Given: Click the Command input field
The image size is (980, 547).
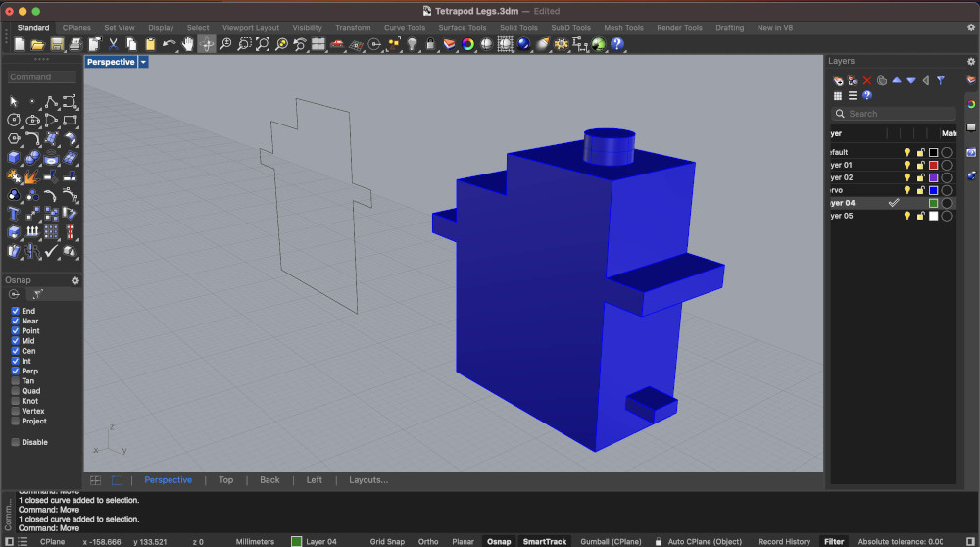Looking at the screenshot, I should [42, 76].
